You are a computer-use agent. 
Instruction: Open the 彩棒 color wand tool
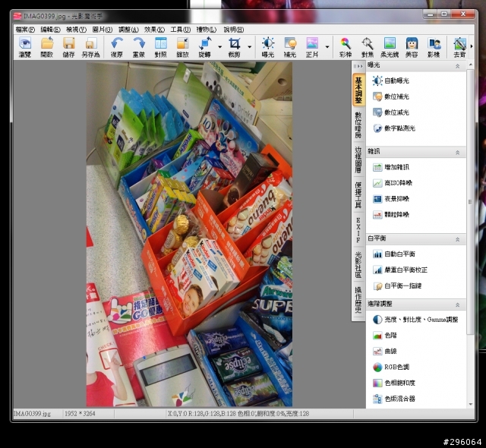point(346,47)
